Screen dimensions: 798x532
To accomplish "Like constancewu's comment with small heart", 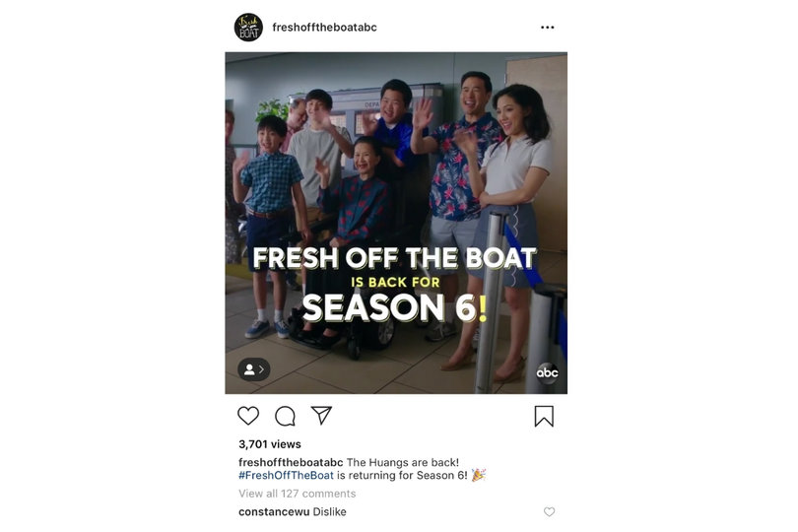I will (x=549, y=511).
